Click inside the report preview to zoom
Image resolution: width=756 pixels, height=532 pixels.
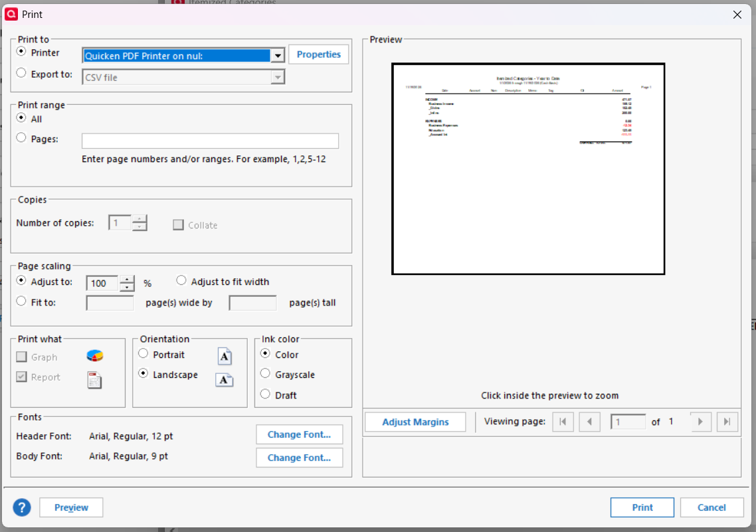point(528,169)
